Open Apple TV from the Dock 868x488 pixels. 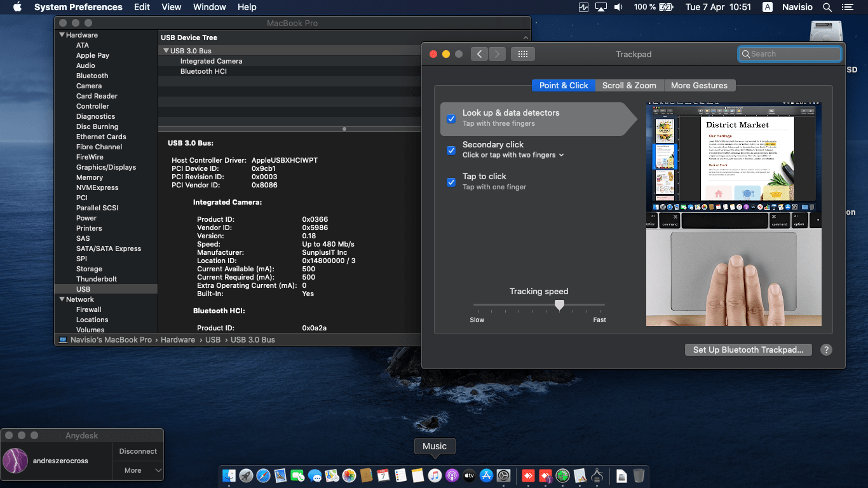[x=469, y=475]
